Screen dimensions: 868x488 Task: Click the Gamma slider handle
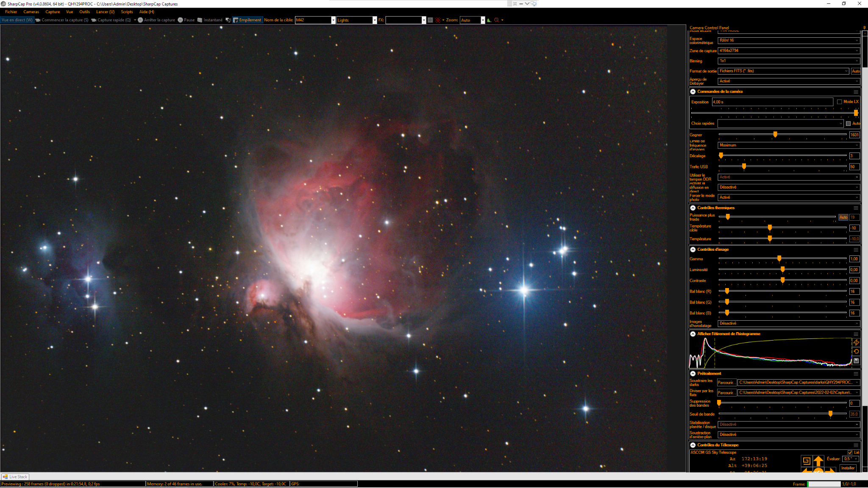779,258
